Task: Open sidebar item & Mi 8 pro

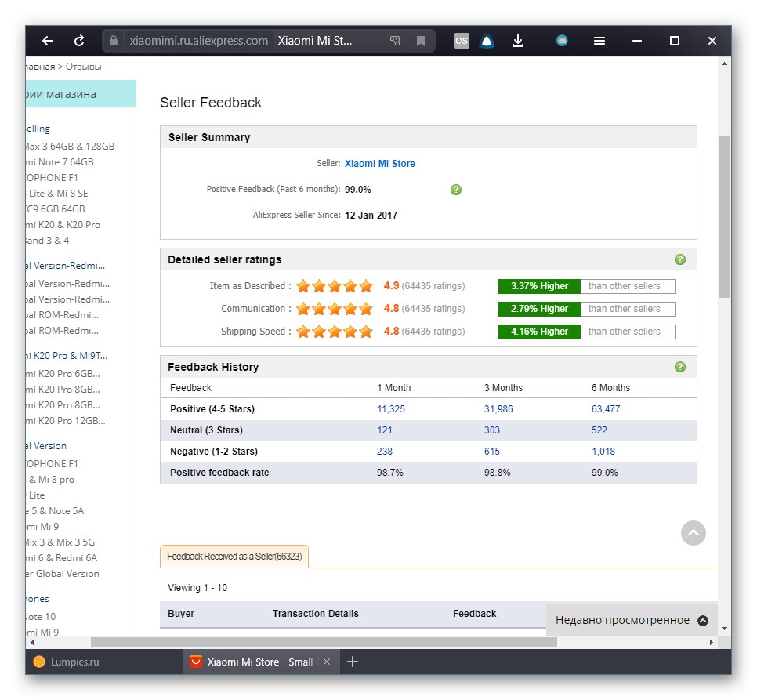Action: (x=51, y=480)
